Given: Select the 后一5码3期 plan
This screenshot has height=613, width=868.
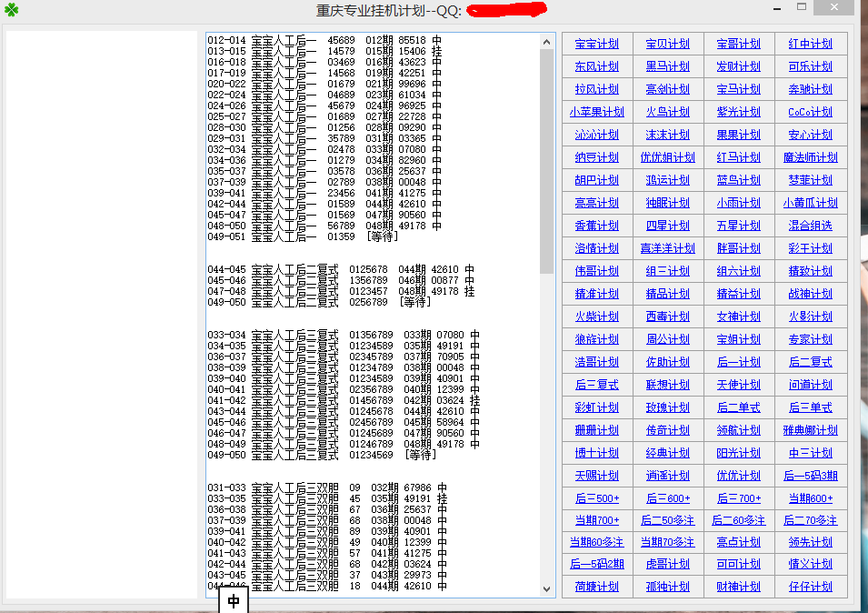Looking at the screenshot, I should coord(810,475).
